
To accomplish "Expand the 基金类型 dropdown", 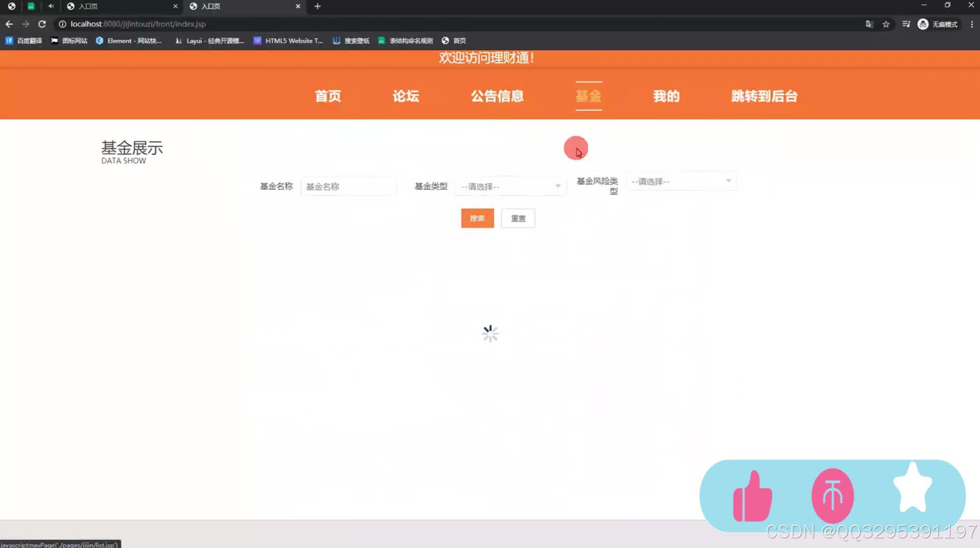I will coord(510,186).
